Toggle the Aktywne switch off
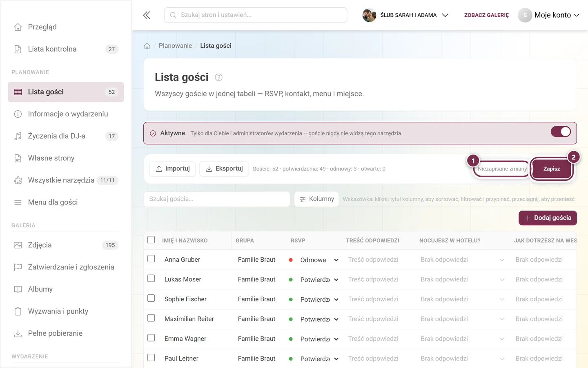588x368 pixels. [561, 132]
